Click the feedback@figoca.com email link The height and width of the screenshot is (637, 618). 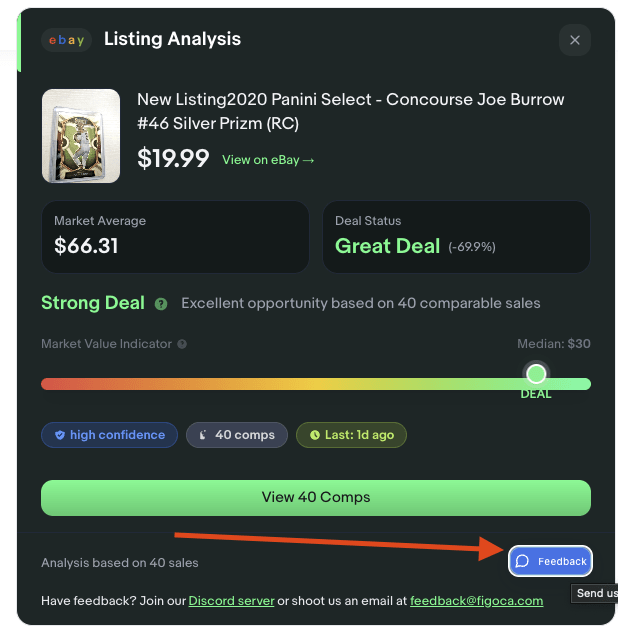click(x=476, y=601)
